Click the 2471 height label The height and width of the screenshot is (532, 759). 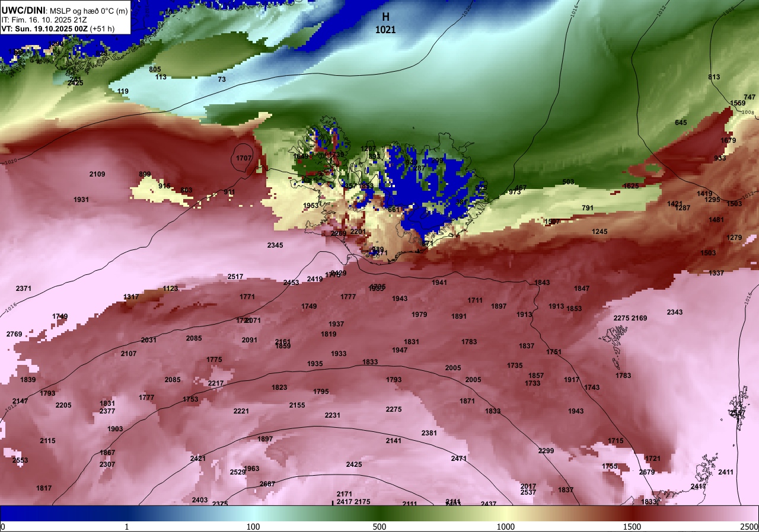[x=459, y=459]
